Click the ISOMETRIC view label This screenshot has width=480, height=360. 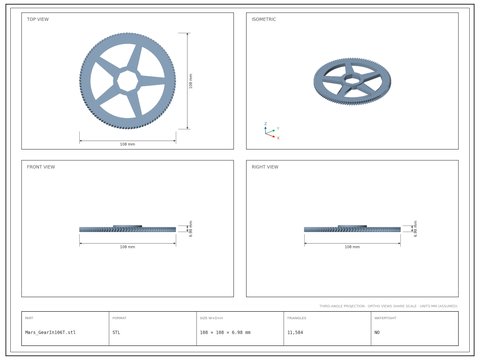click(x=264, y=19)
